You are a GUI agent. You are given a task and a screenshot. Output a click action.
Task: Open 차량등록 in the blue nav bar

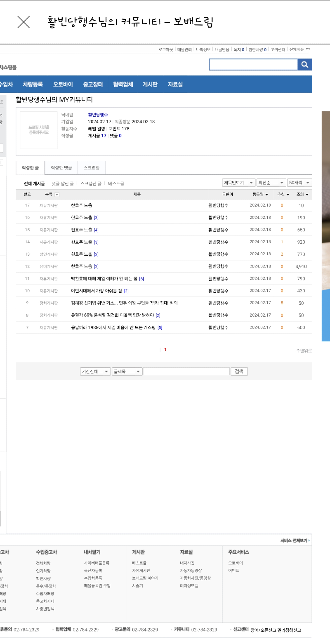click(33, 85)
